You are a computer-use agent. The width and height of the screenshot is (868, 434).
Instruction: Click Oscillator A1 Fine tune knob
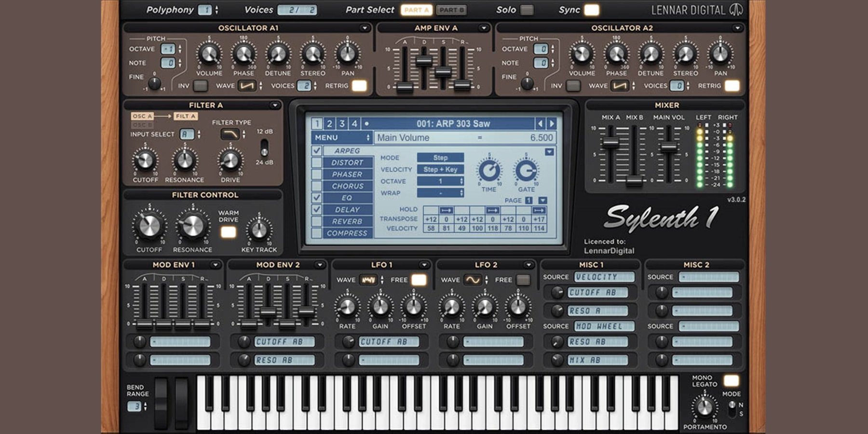click(x=154, y=83)
